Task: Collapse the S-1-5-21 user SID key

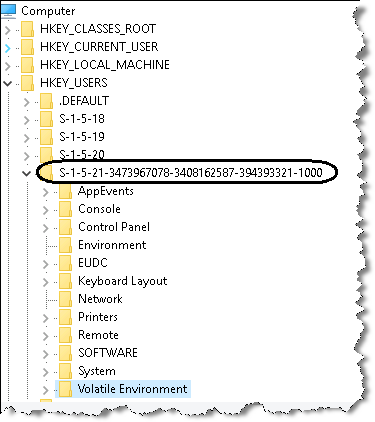Action: coord(26,174)
